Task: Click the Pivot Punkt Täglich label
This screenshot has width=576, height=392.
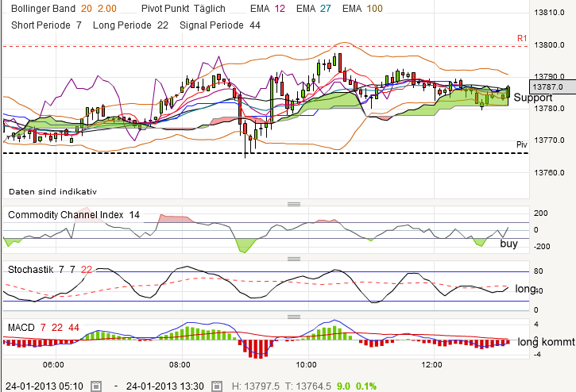Action: point(184,9)
